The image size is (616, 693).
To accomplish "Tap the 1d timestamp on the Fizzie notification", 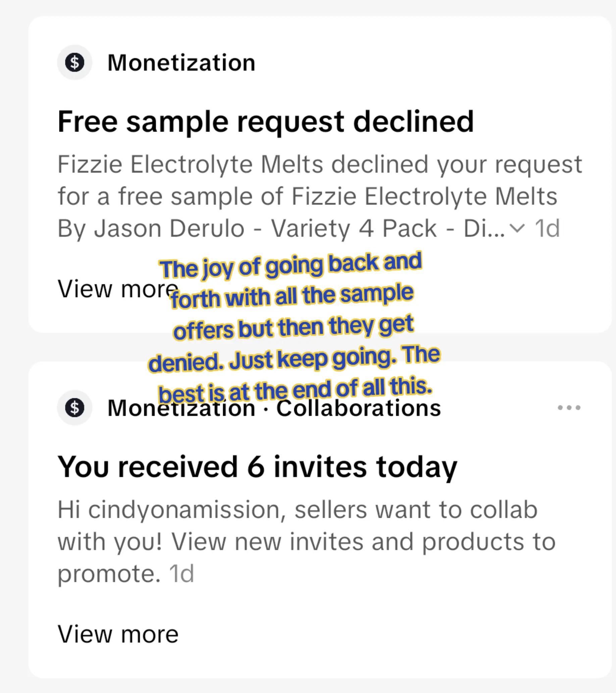I will pos(547,228).
